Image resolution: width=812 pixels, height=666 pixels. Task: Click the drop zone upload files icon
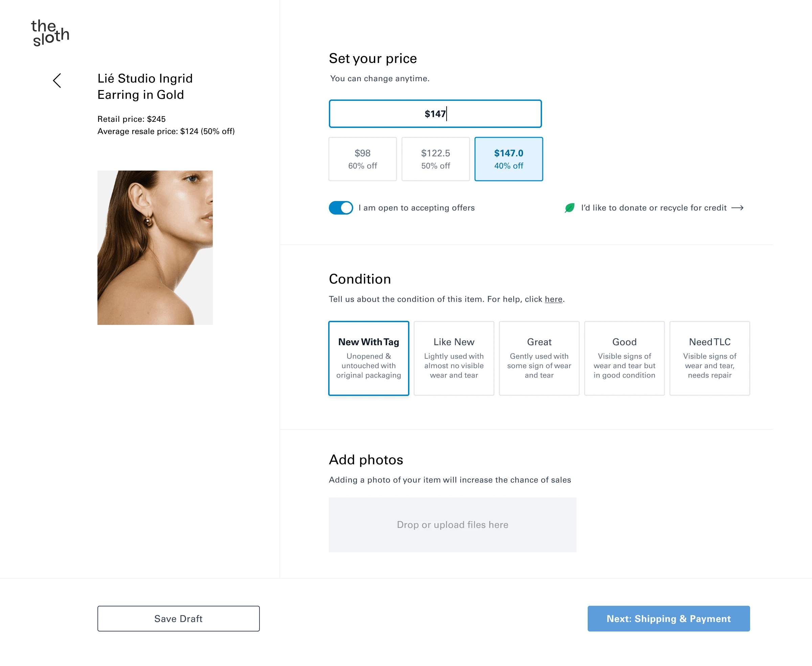pyautogui.click(x=453, y=524)
